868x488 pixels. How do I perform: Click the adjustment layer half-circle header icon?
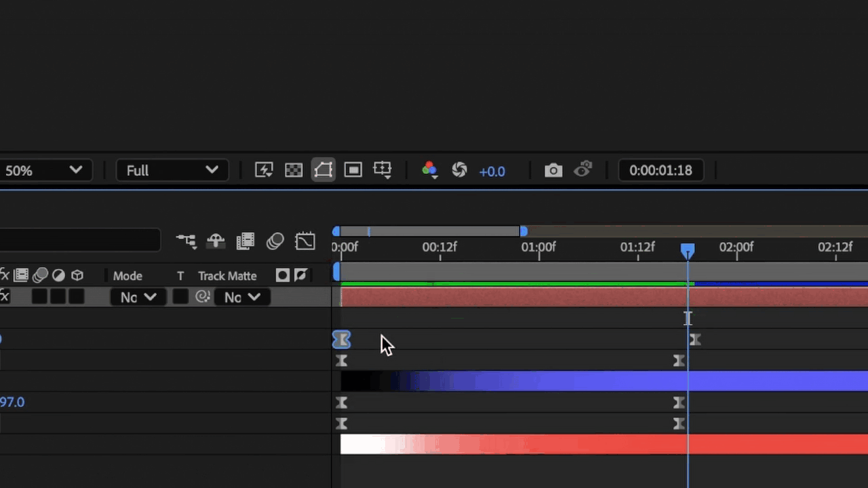[x=58, y=275]
